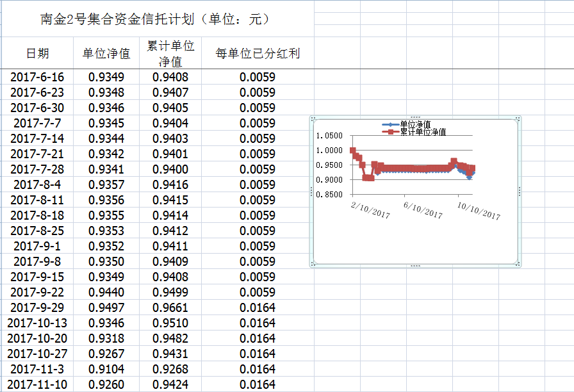Click the 累计单位净值 header cell
The height and width of the screenshot is (392, 574).
click(170, 54)
